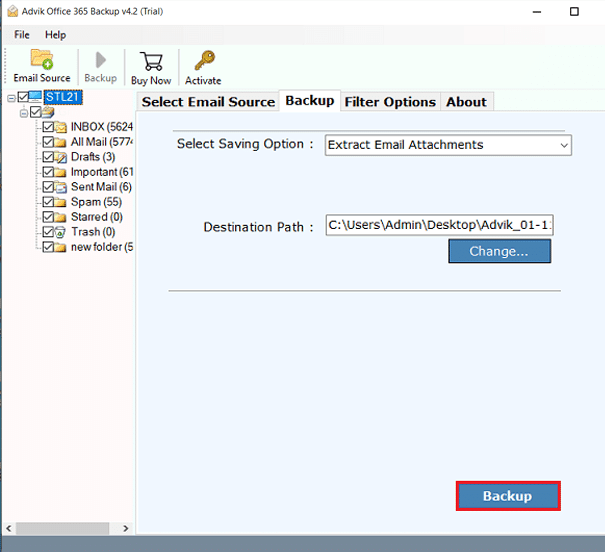Click the Drafts folder icon
Screen dimensions: 605x552
61,157
